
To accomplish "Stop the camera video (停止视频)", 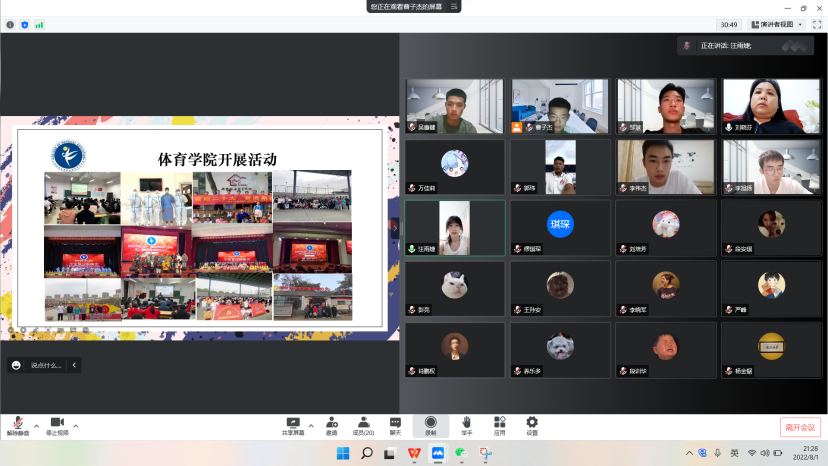I will [57, 424].
